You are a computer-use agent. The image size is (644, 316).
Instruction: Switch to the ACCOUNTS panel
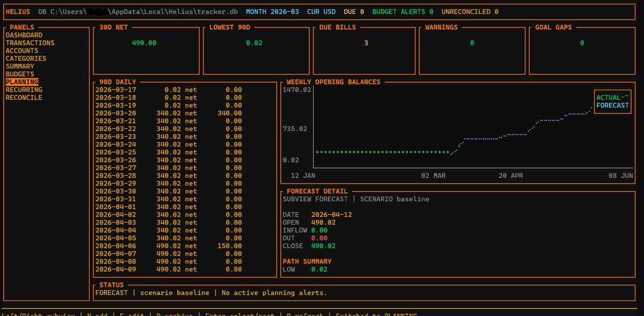22,50
